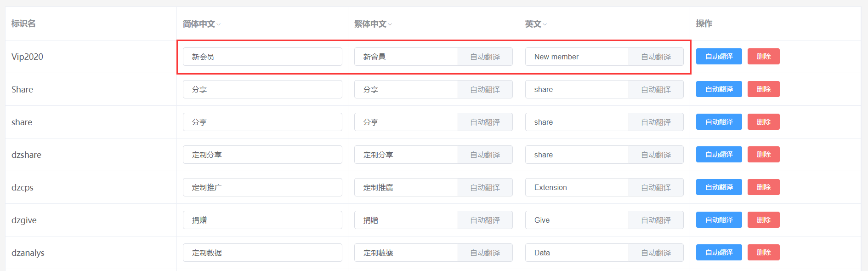
Task: Click the English input containing New member
Action: tap(577, 57)
